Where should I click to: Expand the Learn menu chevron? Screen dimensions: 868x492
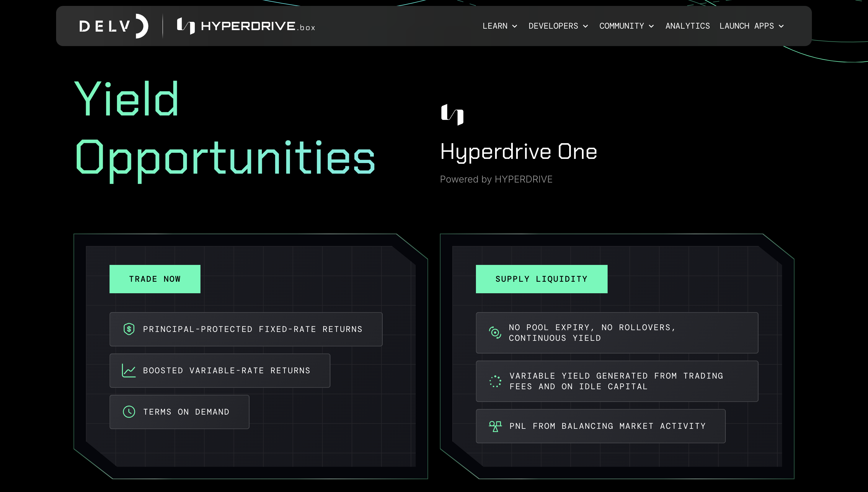click(515, 26)
